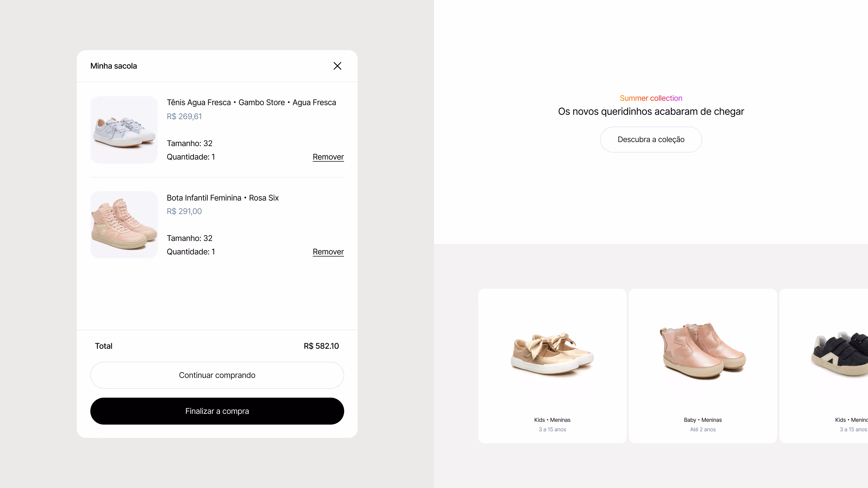Open the blue sneaker thumbnail in bag
Screen dimensions: 868x488
click(124, 130)
